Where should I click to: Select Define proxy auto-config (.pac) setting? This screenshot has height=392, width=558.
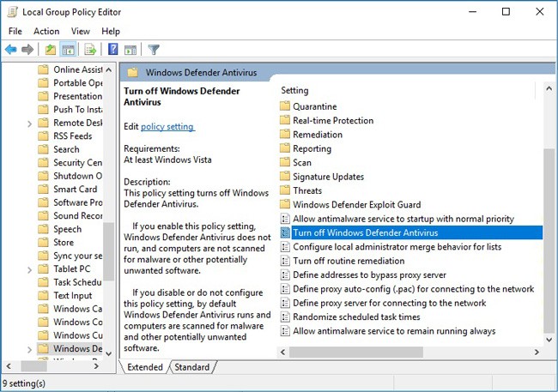(x=413, y=289)
